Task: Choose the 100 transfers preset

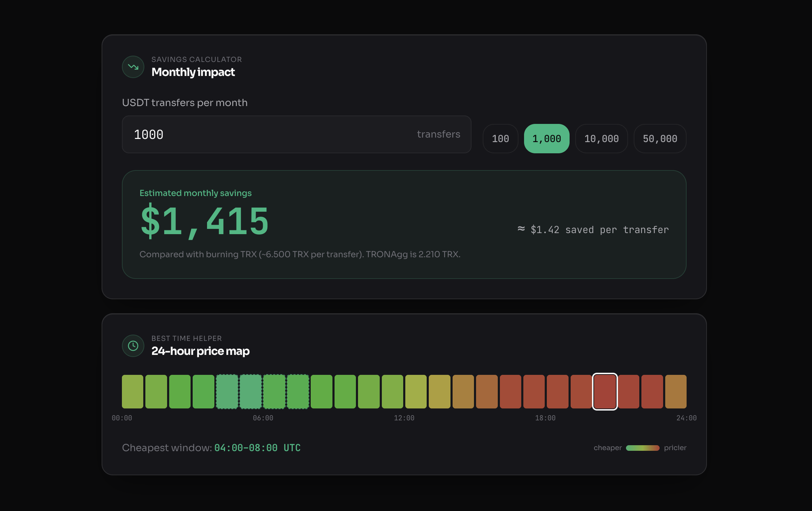Action: 500,139
